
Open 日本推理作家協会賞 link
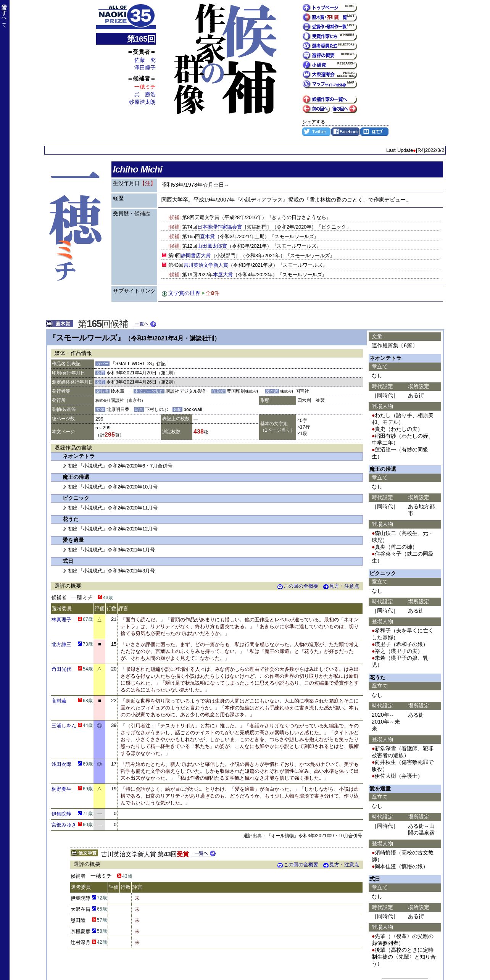pyautogui.click(x=219, y=227)
